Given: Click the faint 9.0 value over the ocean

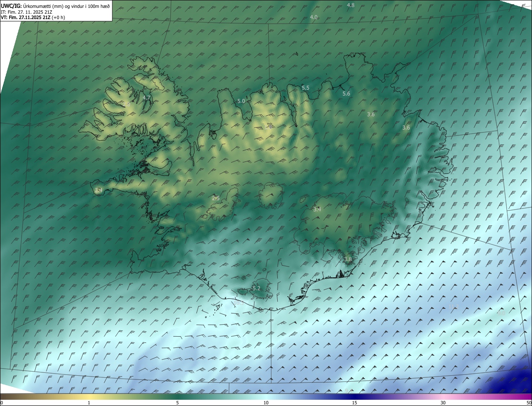Looking at the screenshot, I should pyautogui.click(x=501, y=313).
